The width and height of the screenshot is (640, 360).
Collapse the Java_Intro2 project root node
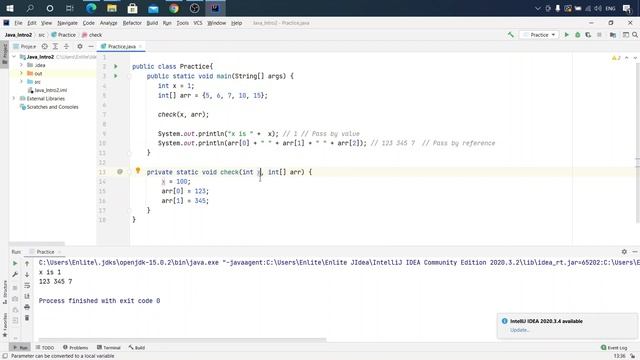coord(14,57)
